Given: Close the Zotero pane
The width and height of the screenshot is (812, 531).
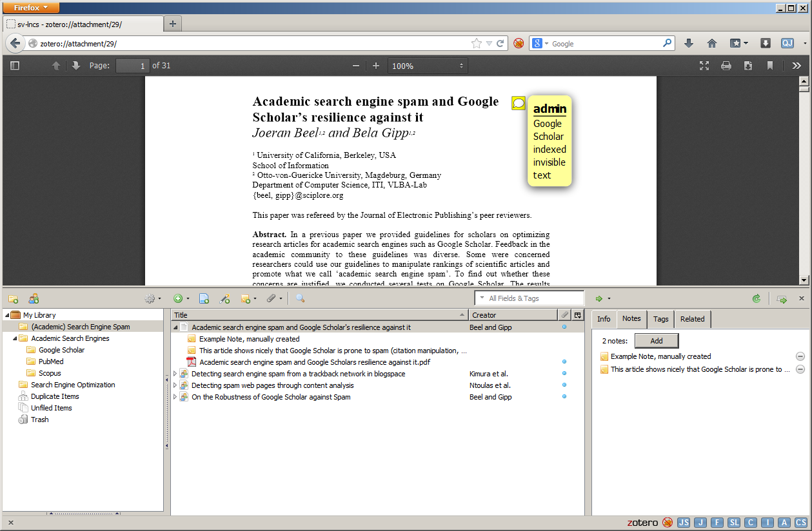Looking at the screenshot, I should (802, 298).
